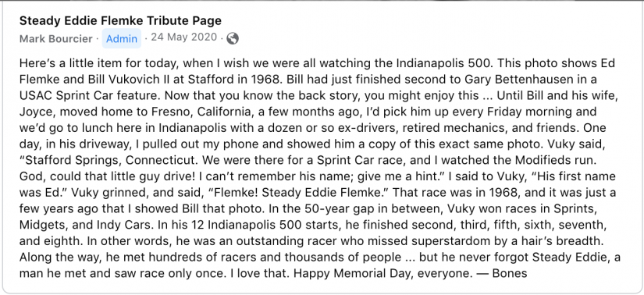Click the globe public-audience icon
Screen dimensions: 644x295
coord(233,38)
